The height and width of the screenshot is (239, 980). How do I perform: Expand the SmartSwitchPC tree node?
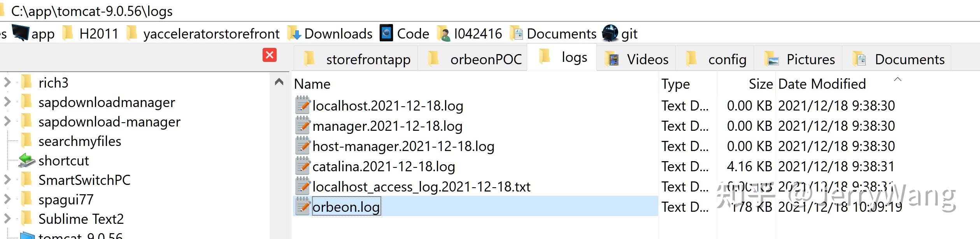pyautogui.click(x=7, y=179)
